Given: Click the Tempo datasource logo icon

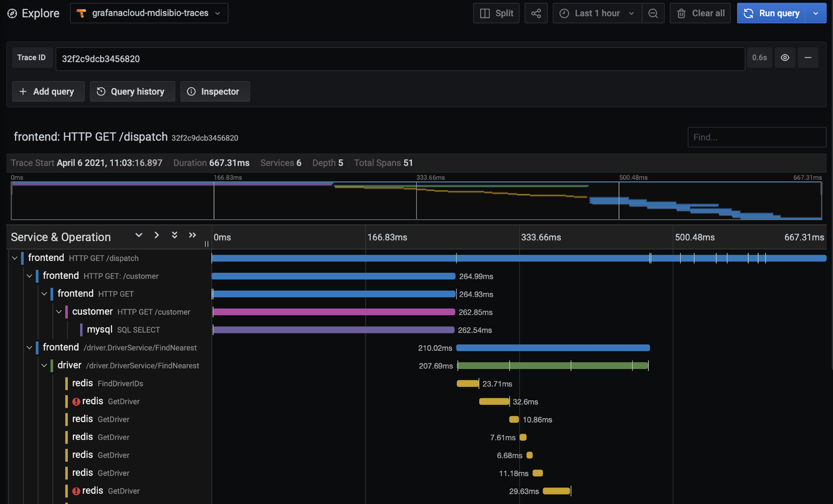Looking at the screenshot, I should tap(82, 13).
